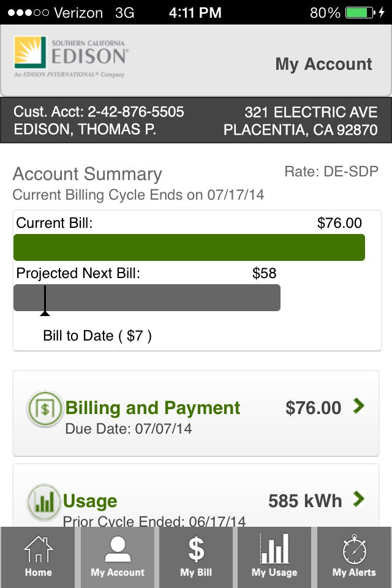392x588 pixels.
Task: Tap the gray Projected Next Bill bar
Action: (x=147, y=297)
